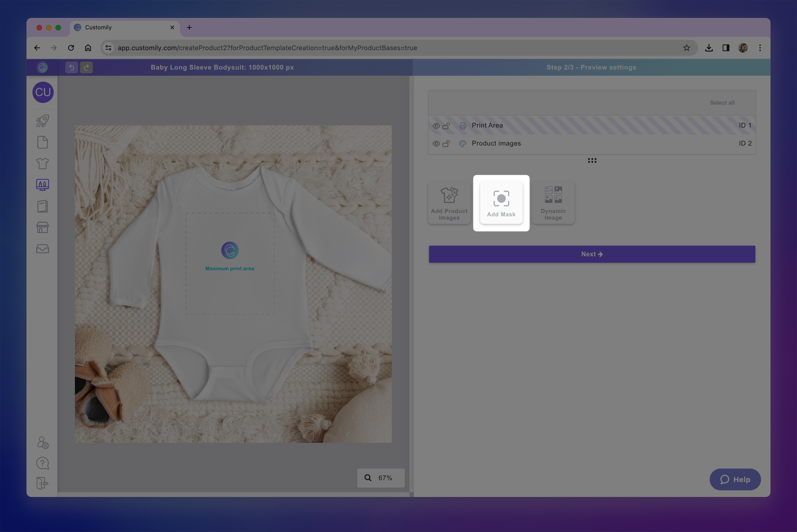Open the rocket launch sidebar icon
The image size is (797, 532).
(x=42, y=121)
